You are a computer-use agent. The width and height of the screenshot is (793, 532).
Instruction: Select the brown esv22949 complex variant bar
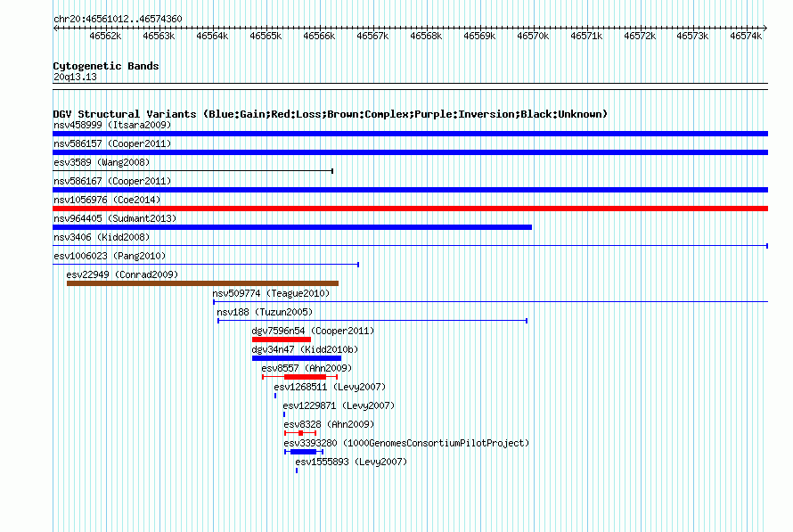pyautogui.click(x=203, y=283)
